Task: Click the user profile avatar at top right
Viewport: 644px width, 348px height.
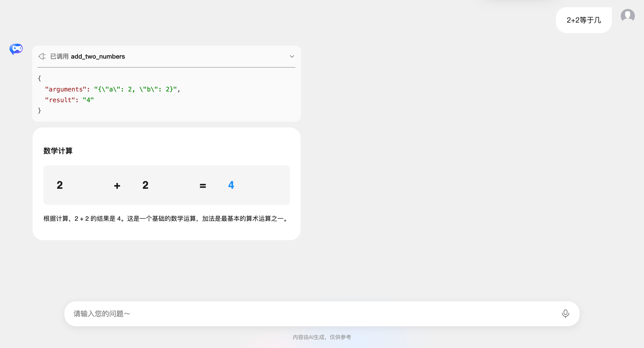Action: pyautogui.click(x=627, y=15)
